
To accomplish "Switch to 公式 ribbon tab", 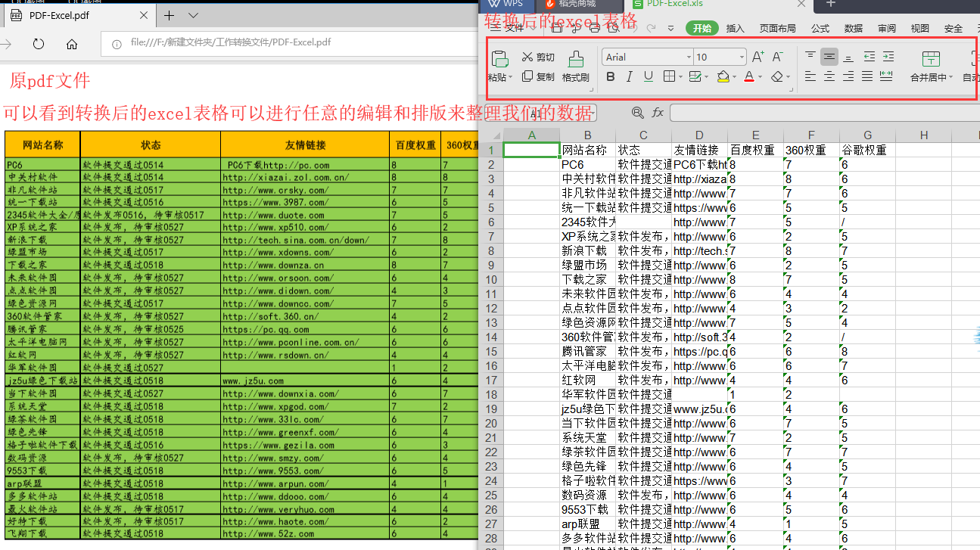I will [x=820, y=28].
